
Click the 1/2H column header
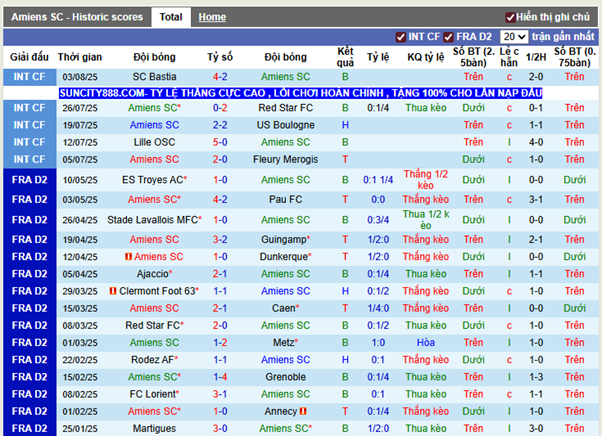(x=536, y=57)
